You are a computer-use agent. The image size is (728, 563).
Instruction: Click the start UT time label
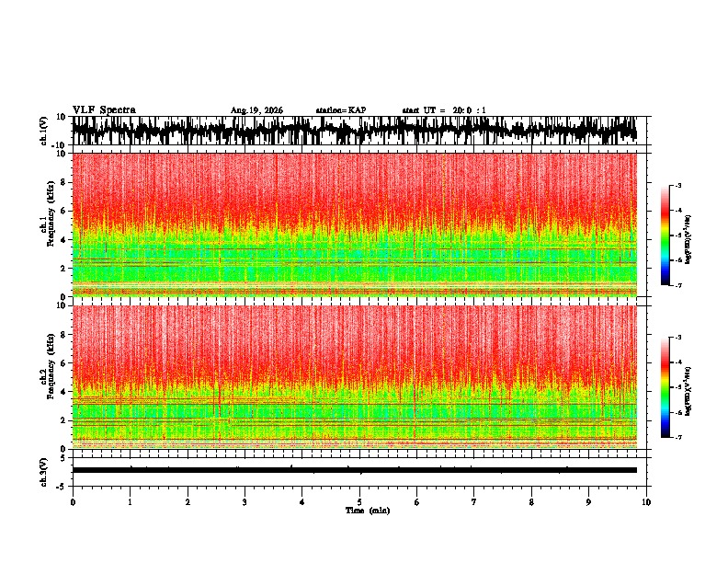[x=444, y=110]
